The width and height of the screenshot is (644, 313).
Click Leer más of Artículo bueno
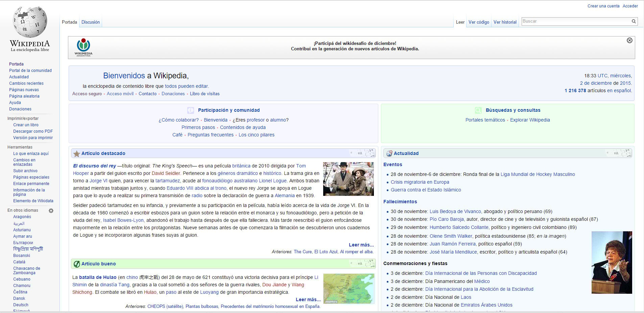308,299
